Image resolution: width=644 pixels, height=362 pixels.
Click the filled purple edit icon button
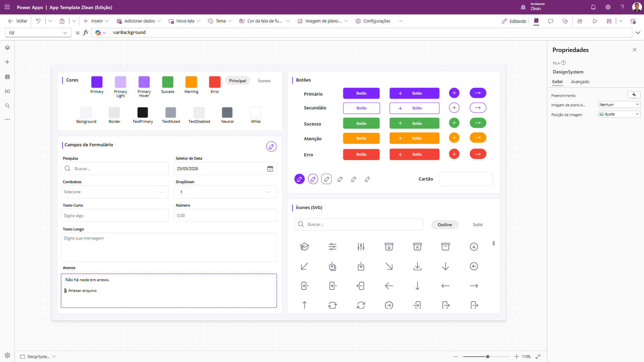[x=299, y=179]
